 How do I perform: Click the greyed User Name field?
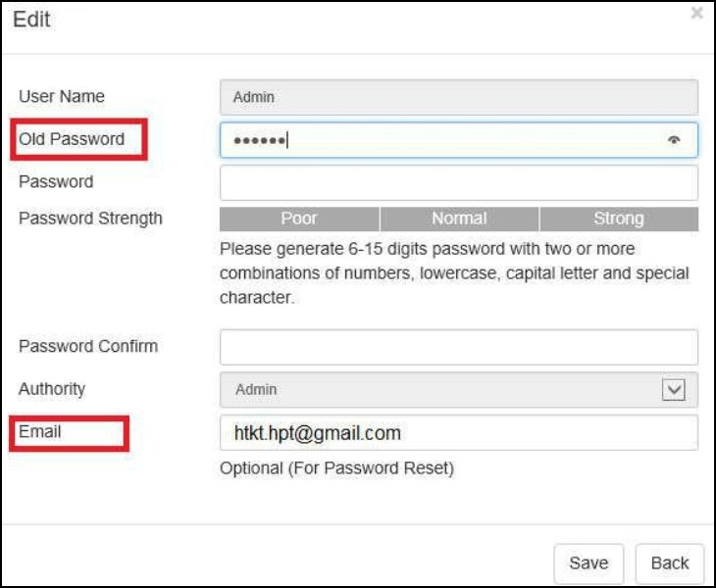tap(458, 97)
